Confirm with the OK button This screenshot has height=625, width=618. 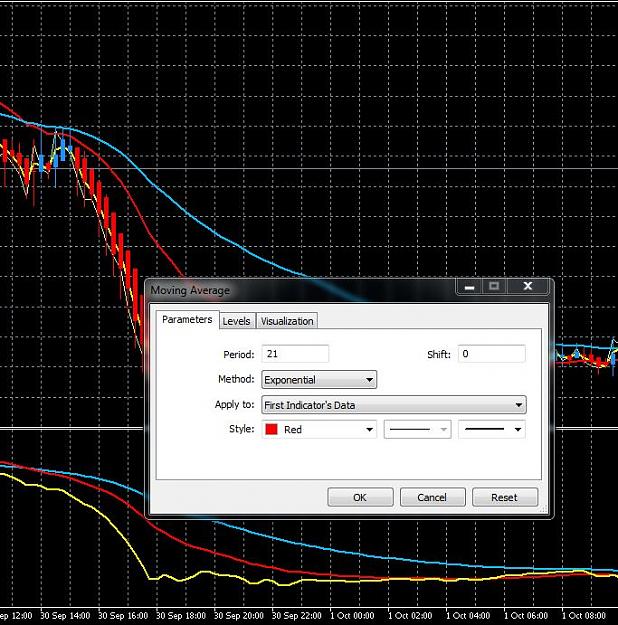(360, 497)
